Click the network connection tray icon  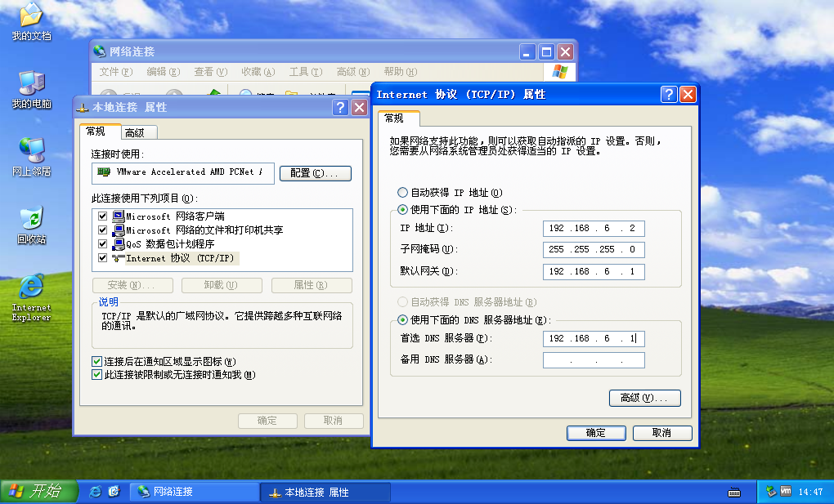(770, 492)
